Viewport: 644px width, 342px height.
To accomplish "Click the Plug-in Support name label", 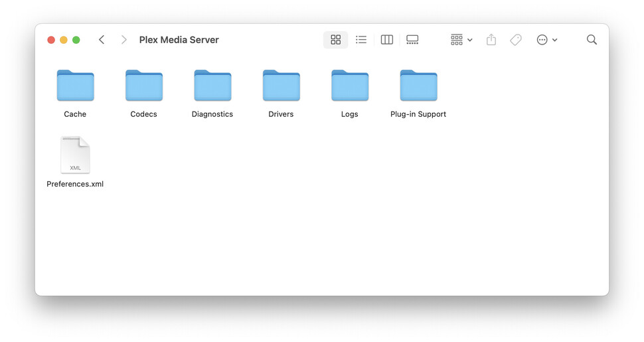I will point(418,114).
